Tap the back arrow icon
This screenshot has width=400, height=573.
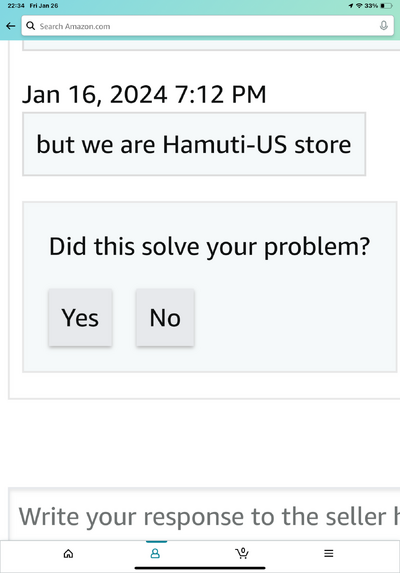click(x=11, y=26)
